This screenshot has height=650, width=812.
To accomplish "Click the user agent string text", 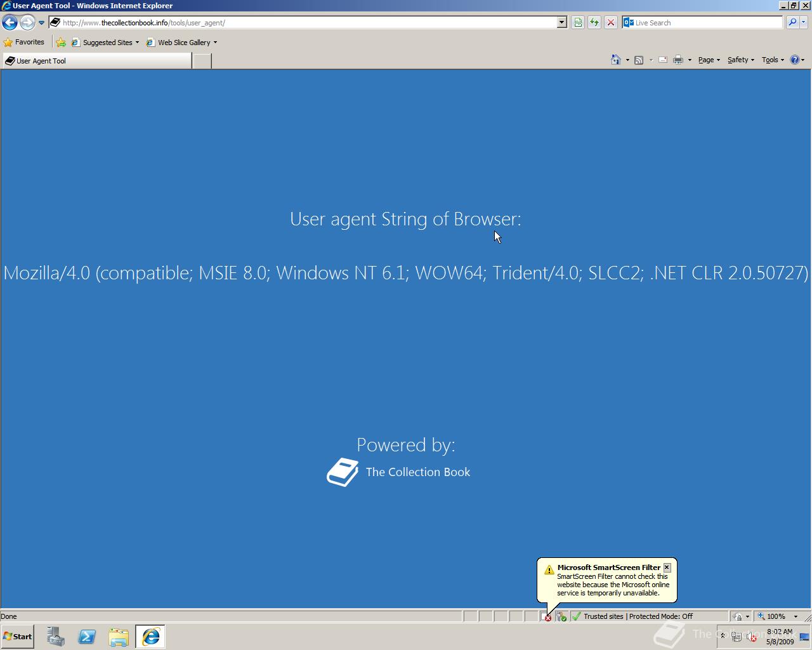I will 406,273.
